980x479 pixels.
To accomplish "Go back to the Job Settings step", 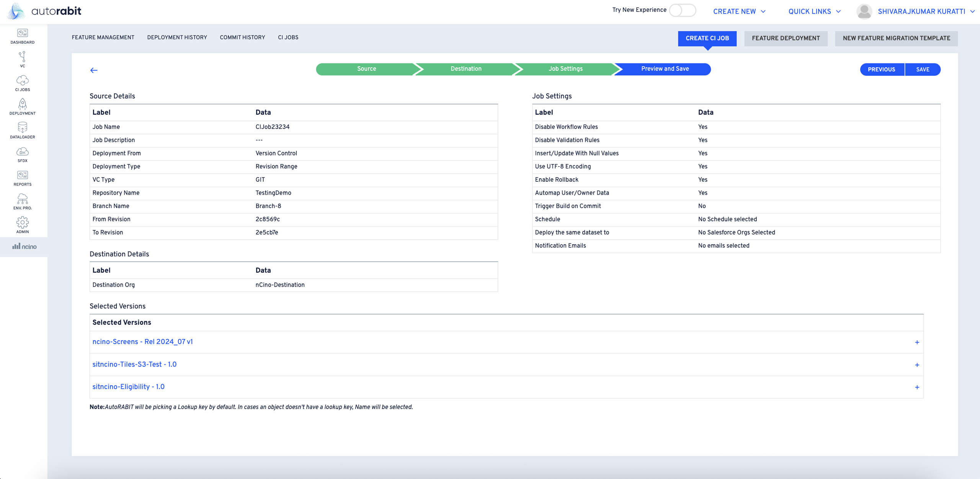I will pos(565,69).
